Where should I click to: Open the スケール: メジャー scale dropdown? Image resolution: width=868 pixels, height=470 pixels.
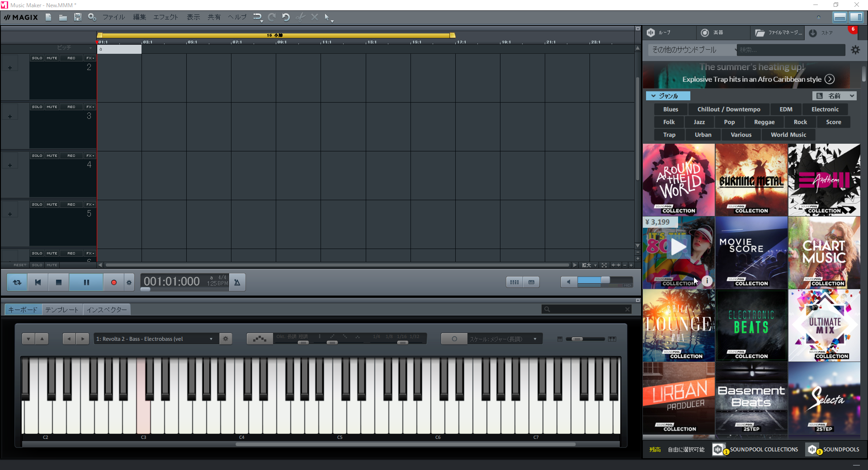pyautogui.click(x=505, y=339)
